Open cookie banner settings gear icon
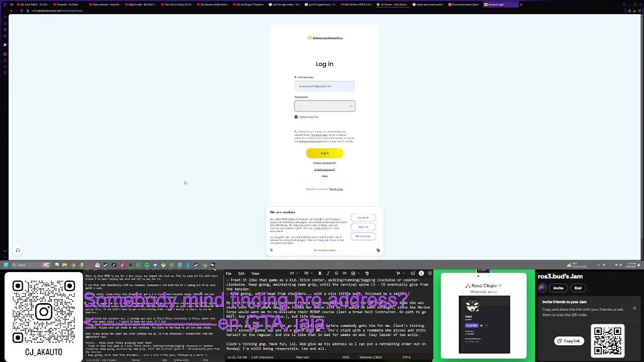 pyautogui.click(x=271, y=250)
